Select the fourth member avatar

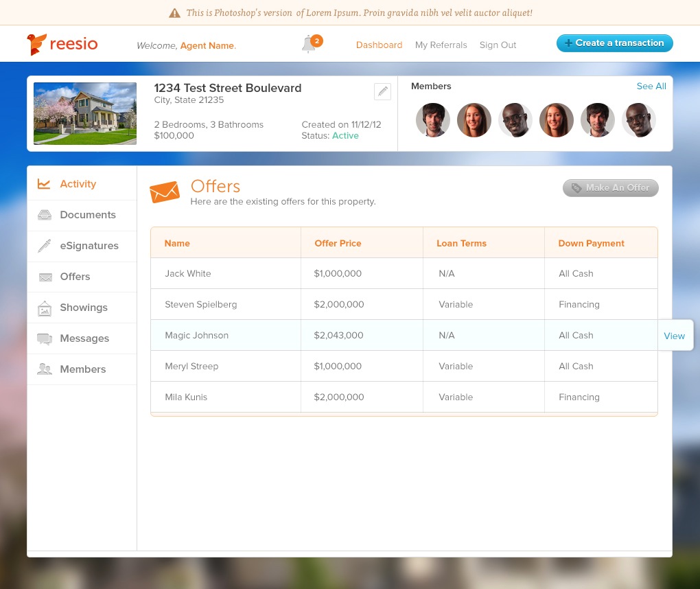[x=557, y=119]
